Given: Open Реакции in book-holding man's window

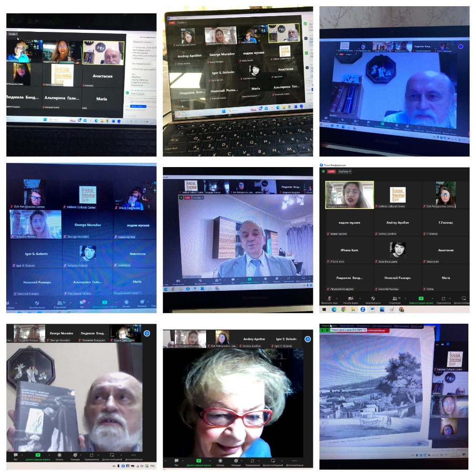Looking at the screenshot, I should click(x=75, y=456).
